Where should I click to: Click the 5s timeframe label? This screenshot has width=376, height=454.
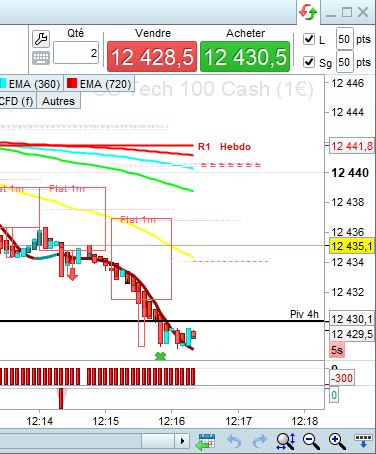click(337, 350)
